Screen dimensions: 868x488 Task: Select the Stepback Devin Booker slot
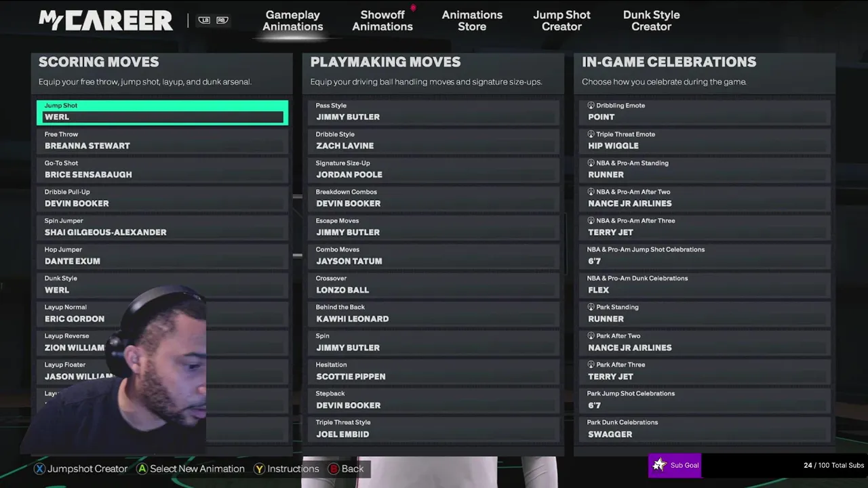[x=434, y=401]
